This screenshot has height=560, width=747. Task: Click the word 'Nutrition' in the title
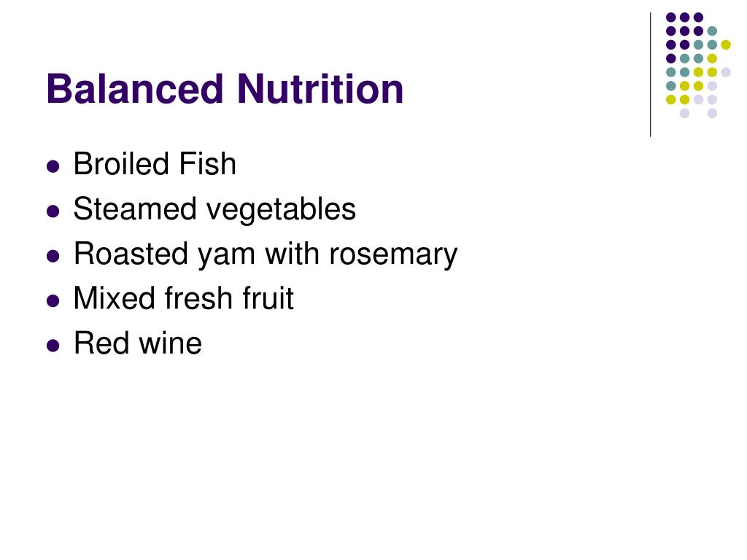click(320, 89)
